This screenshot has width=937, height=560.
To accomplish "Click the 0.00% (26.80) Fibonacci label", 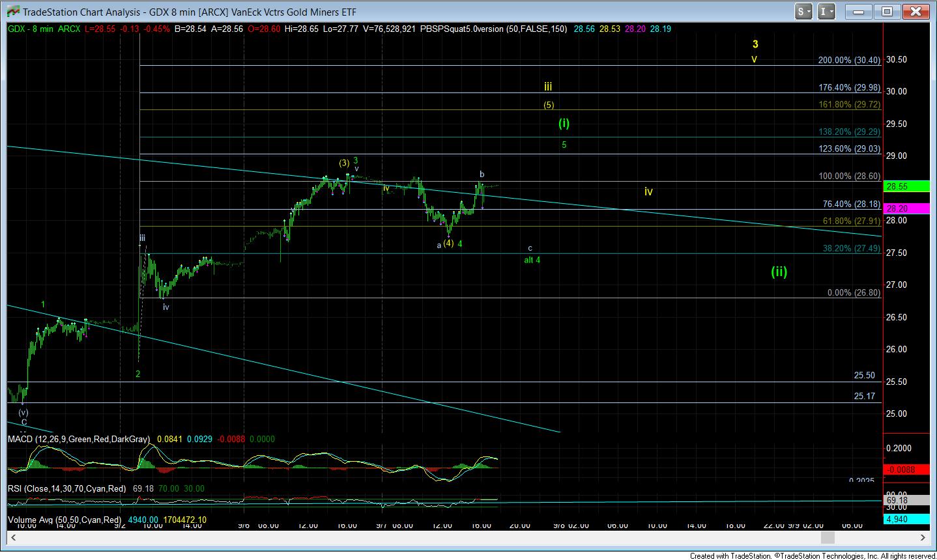I will click(x=854, y=293).
